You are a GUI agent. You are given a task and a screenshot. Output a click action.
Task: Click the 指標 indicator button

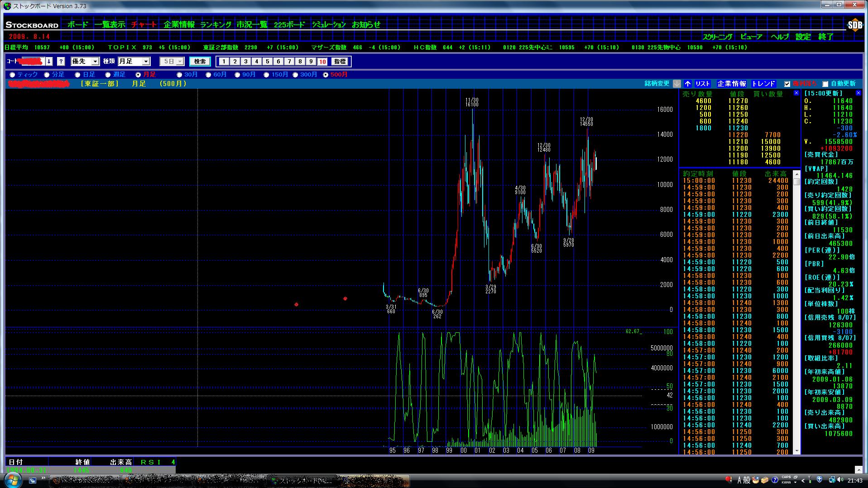pos(340,62)
